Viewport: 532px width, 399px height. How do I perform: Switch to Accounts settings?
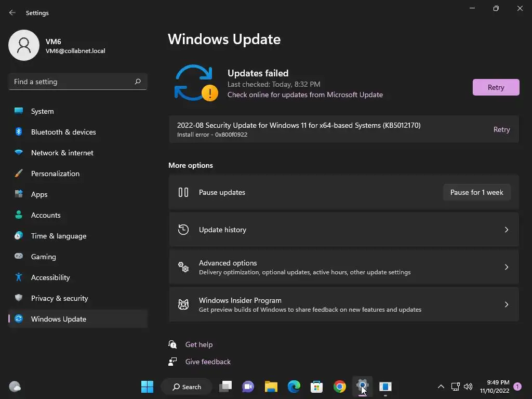(x=78, y=215)
